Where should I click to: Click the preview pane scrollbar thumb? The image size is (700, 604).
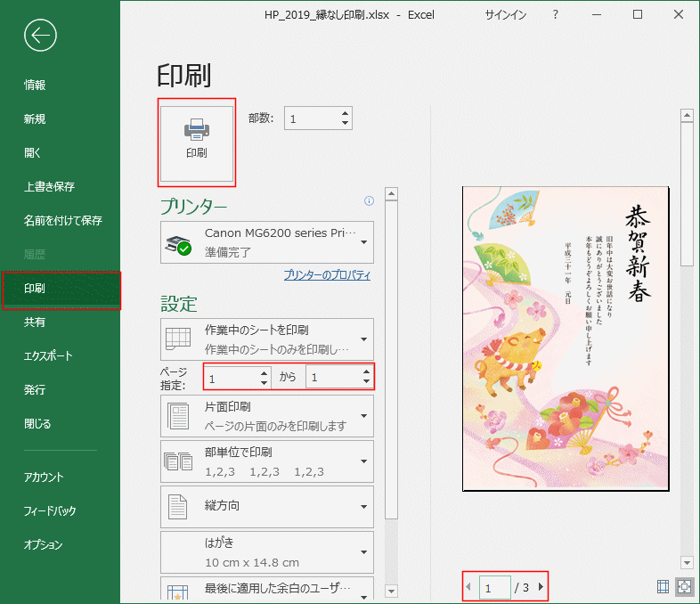coord(687,194)
